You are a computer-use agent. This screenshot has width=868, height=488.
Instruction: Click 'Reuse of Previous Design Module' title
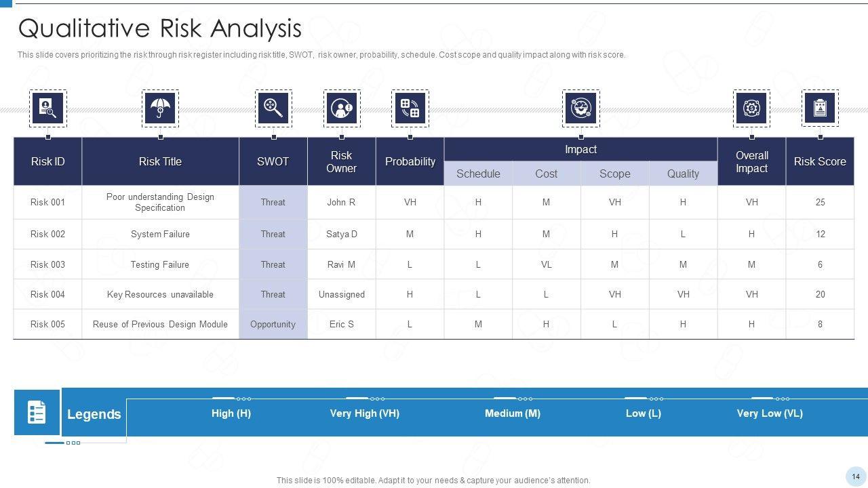[160, 324]
